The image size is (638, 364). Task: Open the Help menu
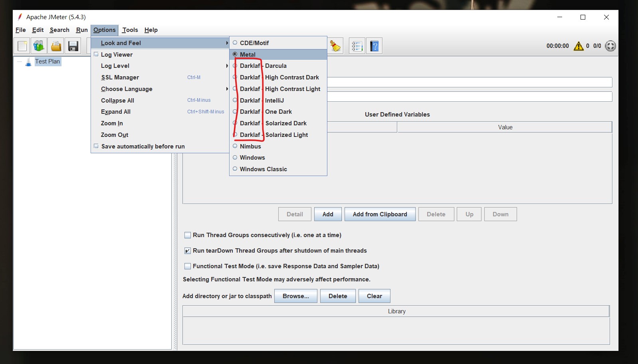(151, 30)
